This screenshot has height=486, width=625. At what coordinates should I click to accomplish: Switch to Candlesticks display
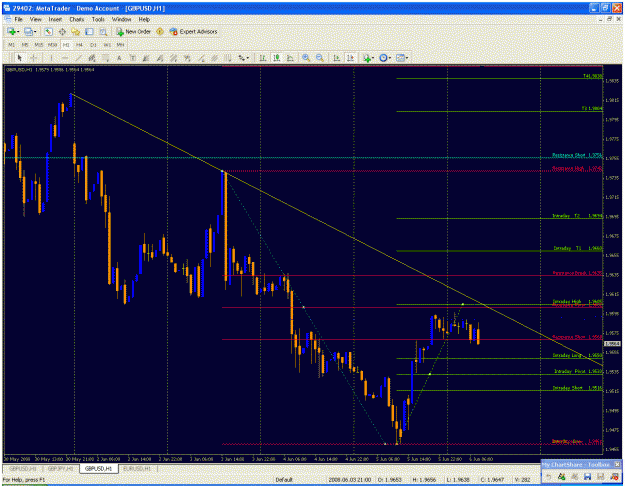tap(276, 58)
